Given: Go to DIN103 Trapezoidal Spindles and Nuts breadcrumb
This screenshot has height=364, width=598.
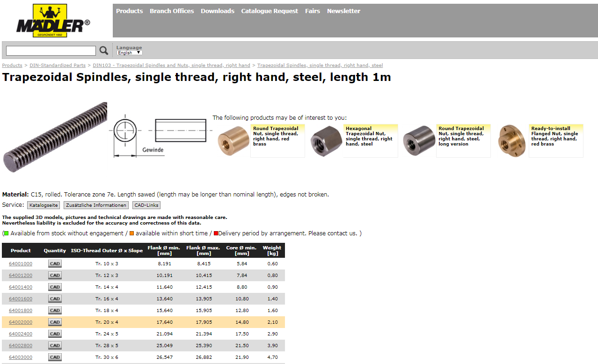Looking at the screenshot, I should [171, 65].
